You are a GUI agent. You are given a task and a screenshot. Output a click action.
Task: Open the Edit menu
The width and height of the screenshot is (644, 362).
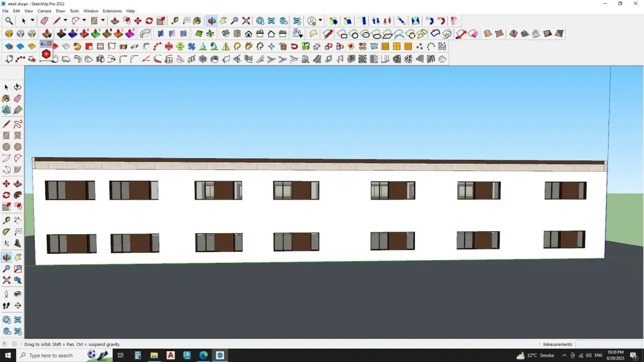pos(17,11)
